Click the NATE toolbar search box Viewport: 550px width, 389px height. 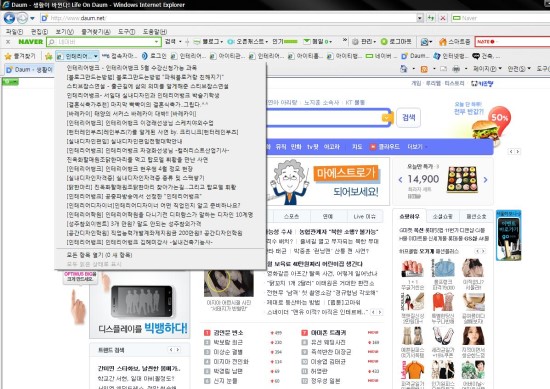click(x=512, y=42)
